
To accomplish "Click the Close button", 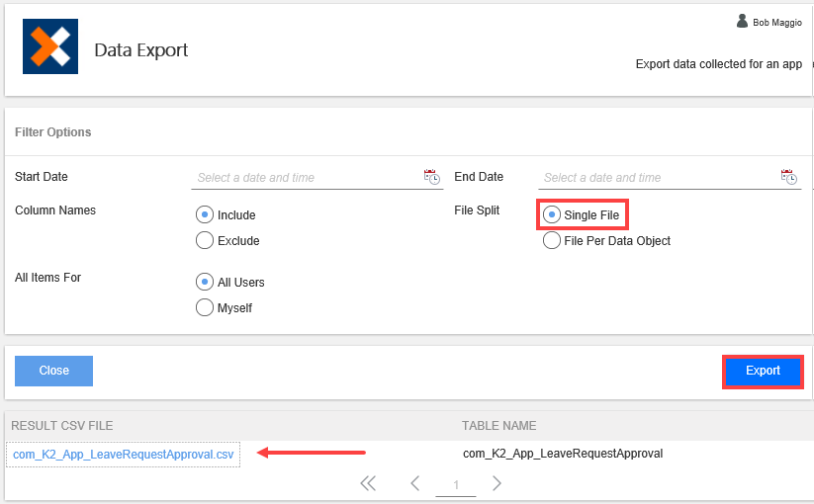I will coord(54,371).
